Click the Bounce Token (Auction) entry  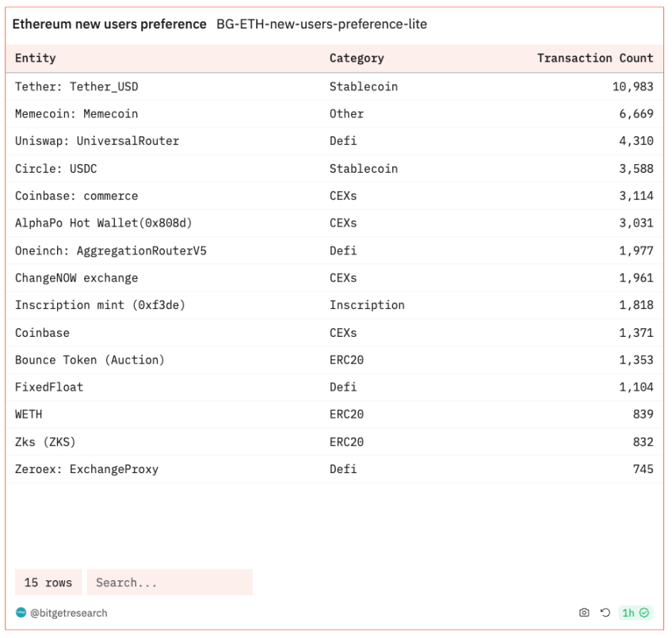click(x=90, y=360)
